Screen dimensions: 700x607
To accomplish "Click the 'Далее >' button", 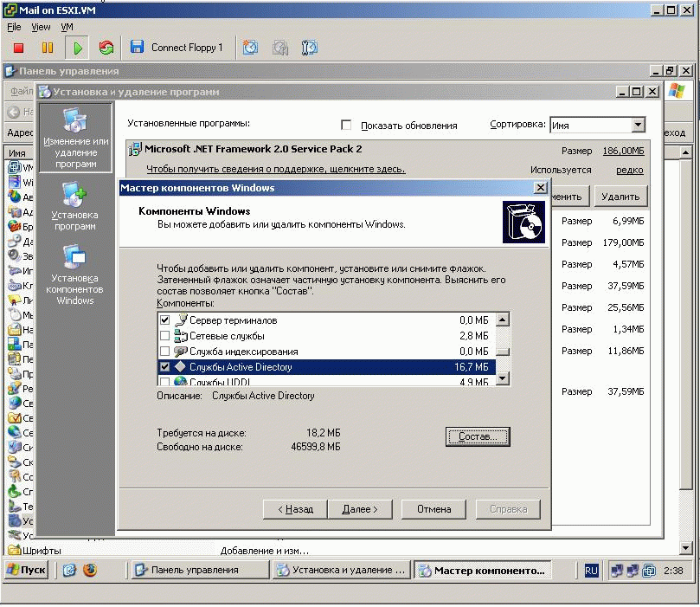I will pyautogui.click(x=360, y=509).
